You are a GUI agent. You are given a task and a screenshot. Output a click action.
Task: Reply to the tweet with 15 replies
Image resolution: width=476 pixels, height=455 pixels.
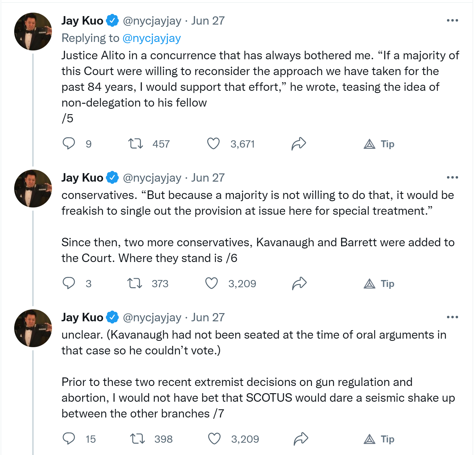click(x=69, y=439)
